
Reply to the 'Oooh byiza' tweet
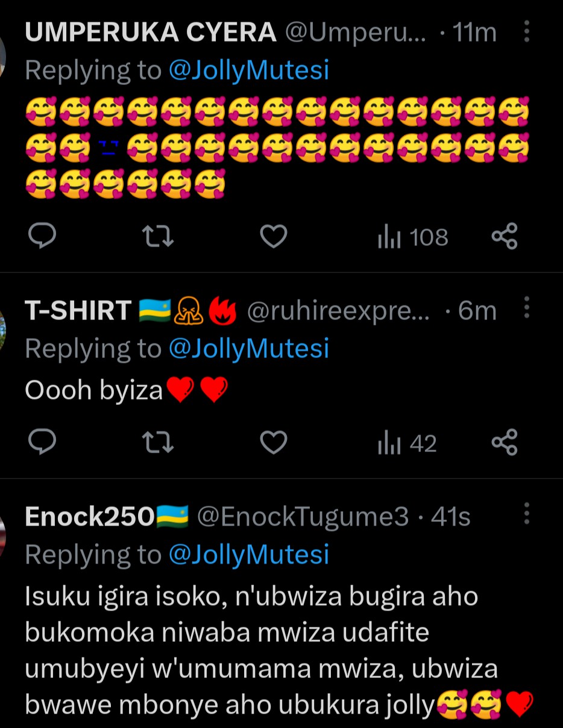(x=42, y=444)
